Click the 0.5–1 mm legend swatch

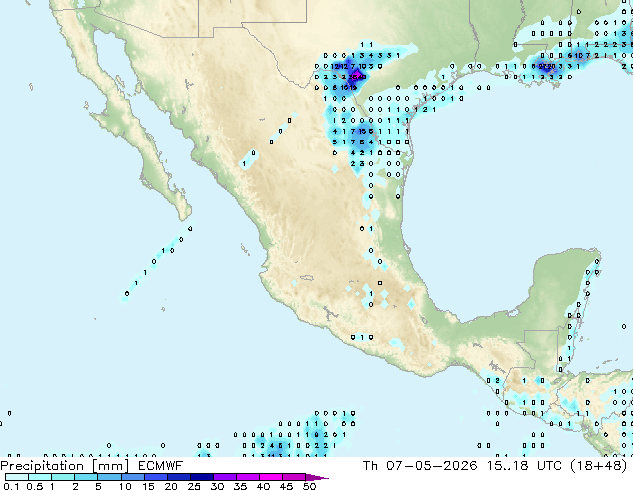coord(40,477)
